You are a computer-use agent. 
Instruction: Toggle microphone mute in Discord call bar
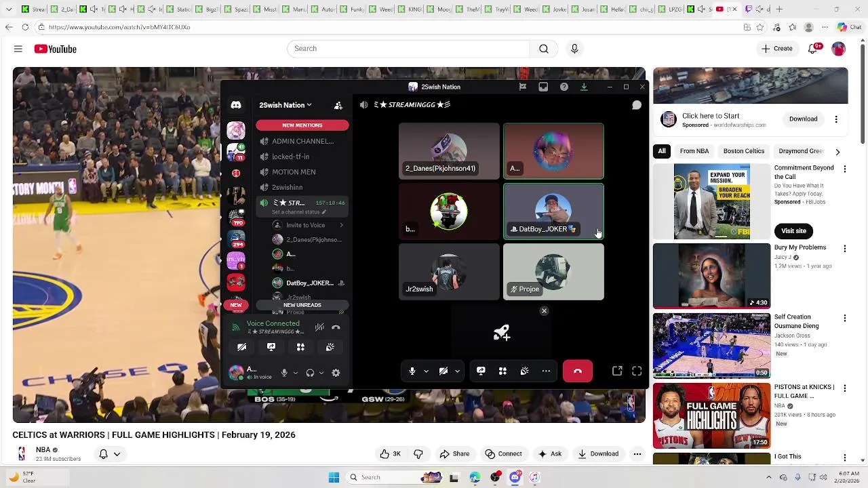[412, 371]
